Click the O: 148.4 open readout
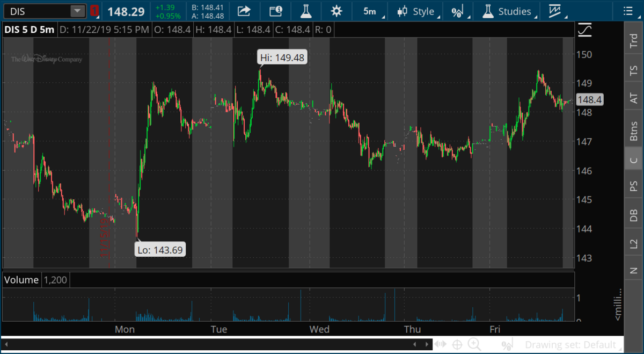 pyautogui.click(x=172, y=30)
